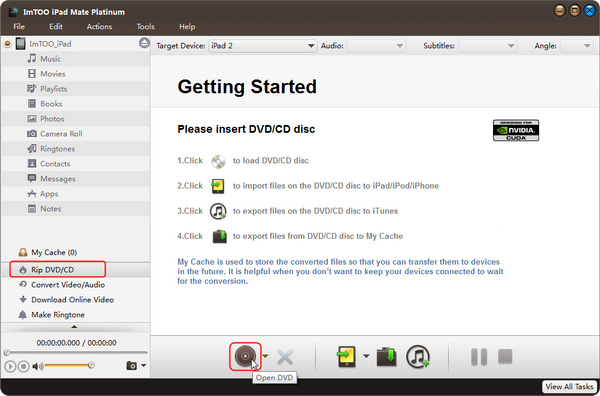Click the NVIDIA CUDA badge
This screenshot has width=600, height=396.
(x=516, y=130)
